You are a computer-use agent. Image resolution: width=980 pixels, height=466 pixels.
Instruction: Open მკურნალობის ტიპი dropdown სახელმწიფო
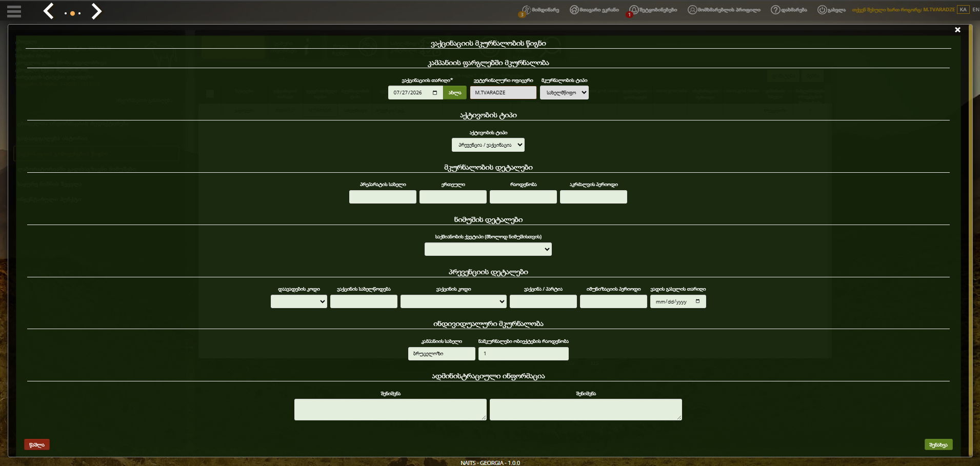[564, 93]
